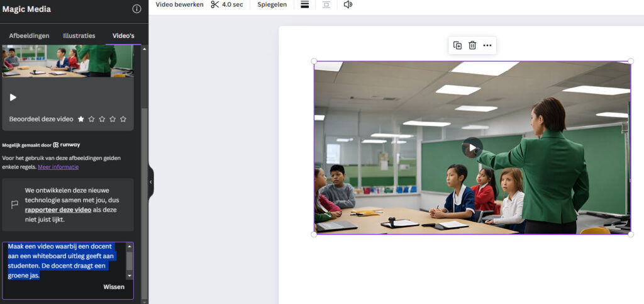Viewport: 644px width, 304px height.
Task: Click the speaker volume icon
Action: pyautogui.click(x=348, y=4)
